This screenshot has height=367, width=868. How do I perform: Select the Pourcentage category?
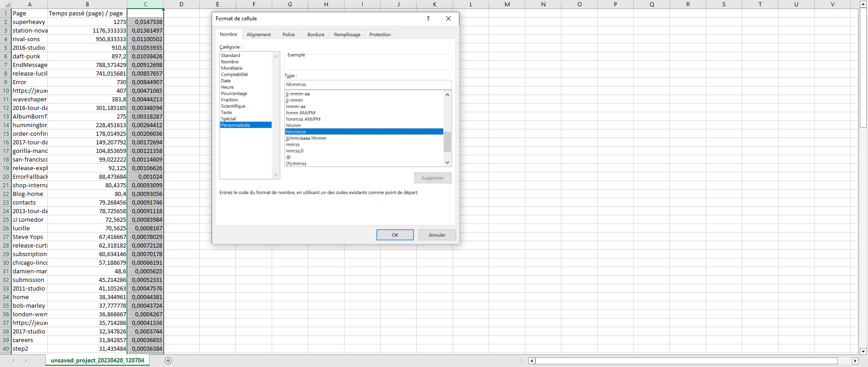click(234, 94)
